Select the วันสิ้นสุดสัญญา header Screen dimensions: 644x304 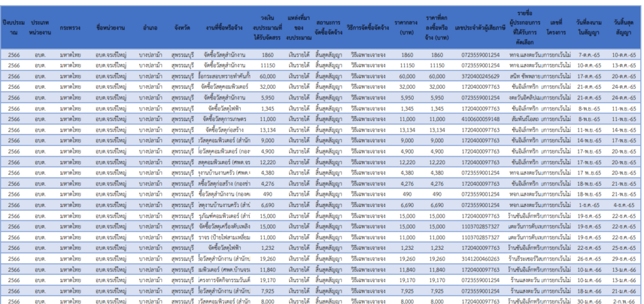coord(624,28)
